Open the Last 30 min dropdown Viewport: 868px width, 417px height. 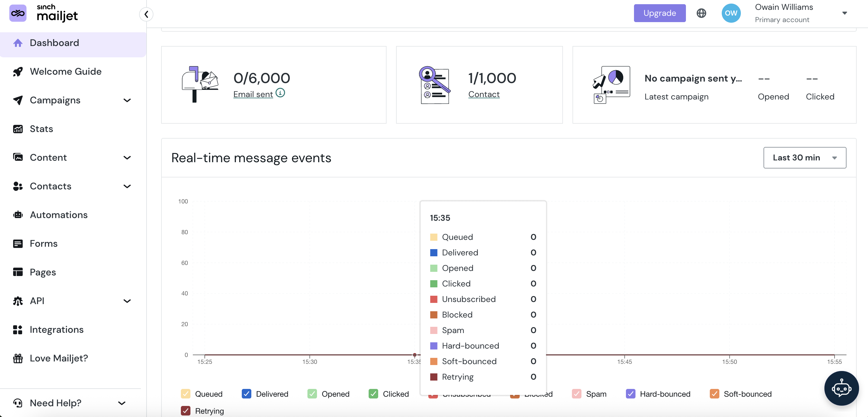805,157
